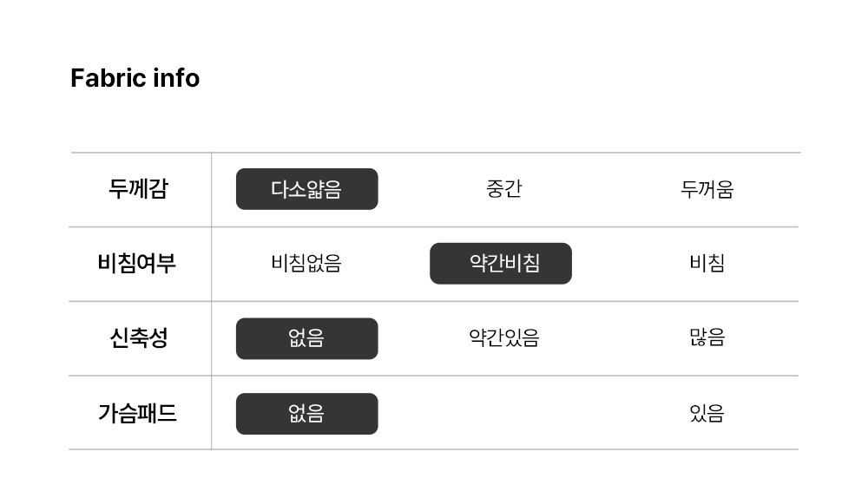The width and height of the screenshot is (868, 478).
Task: Choose 비침 at the end of 비침여부 row
Action: pyautogui.click(x=707, y=264)
